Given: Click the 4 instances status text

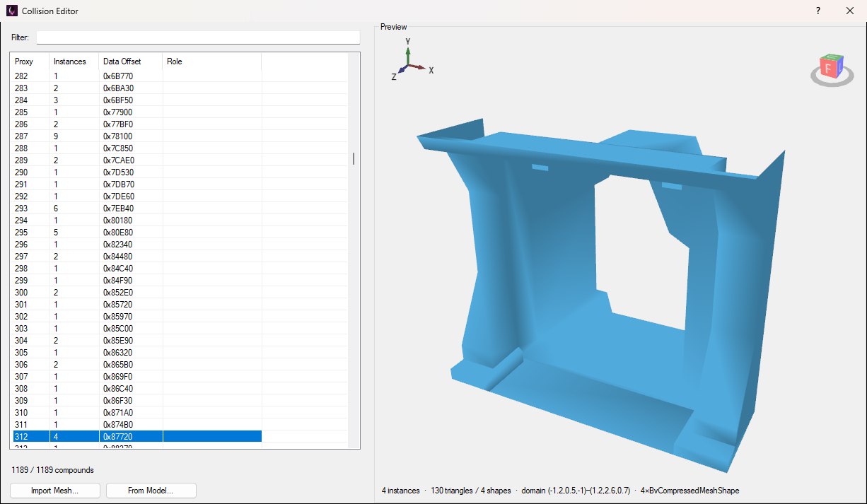Looking at the screenshot, I should (401, 491).
